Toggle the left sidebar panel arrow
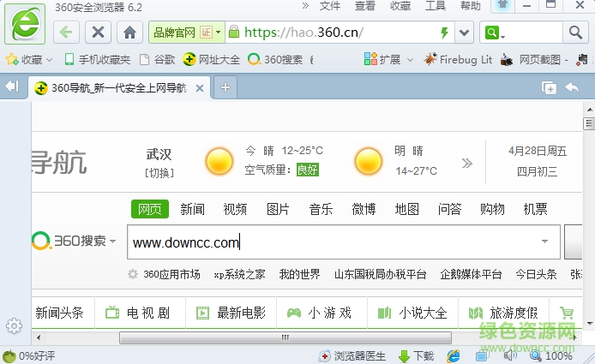595x364 pixels. pyautogui.click(x=12, y=87)
